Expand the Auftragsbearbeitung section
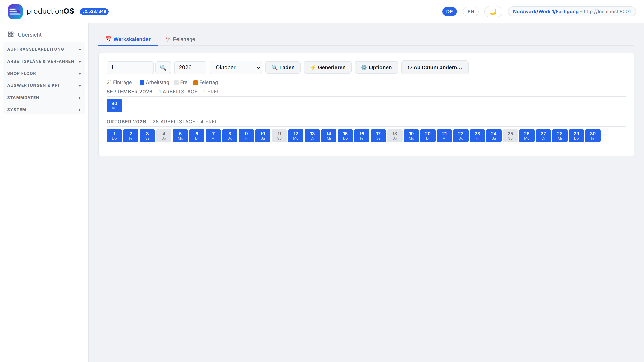Image resolution: width=644 pixels, height=362 pixels. coord(44,49)
